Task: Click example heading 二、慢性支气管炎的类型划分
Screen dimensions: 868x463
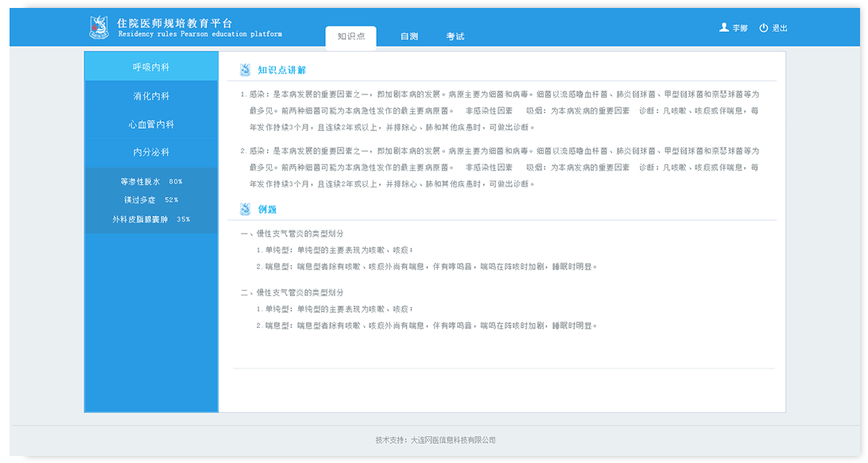Action: click(x=292, y=292)
